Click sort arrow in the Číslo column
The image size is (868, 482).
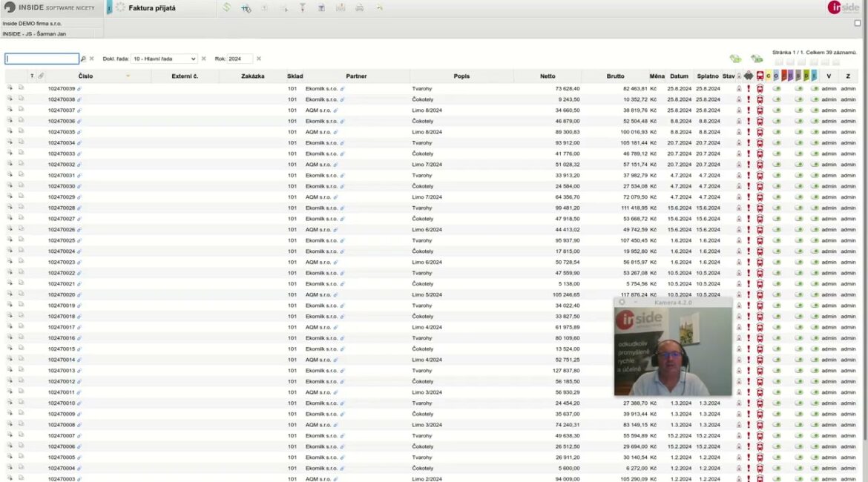point(128,76)
